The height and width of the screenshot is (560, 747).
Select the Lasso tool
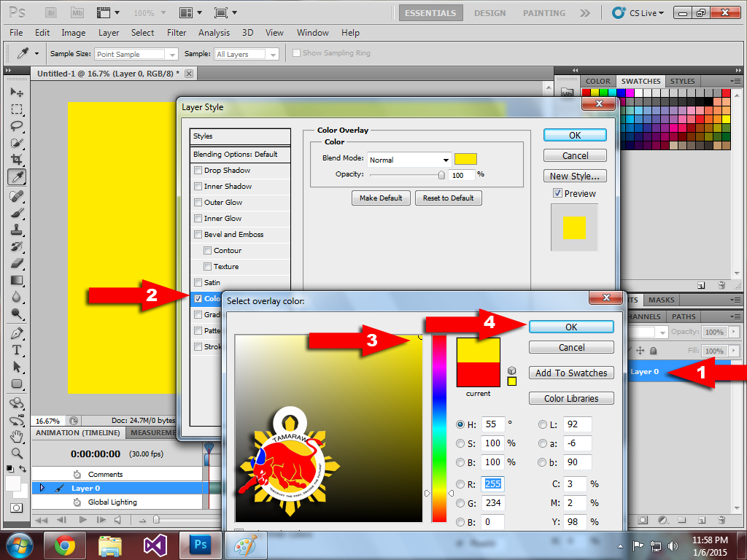17,126
